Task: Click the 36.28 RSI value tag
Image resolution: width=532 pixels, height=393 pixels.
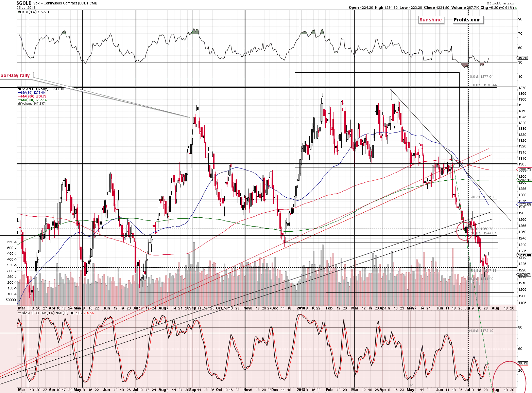Action: 522,58
